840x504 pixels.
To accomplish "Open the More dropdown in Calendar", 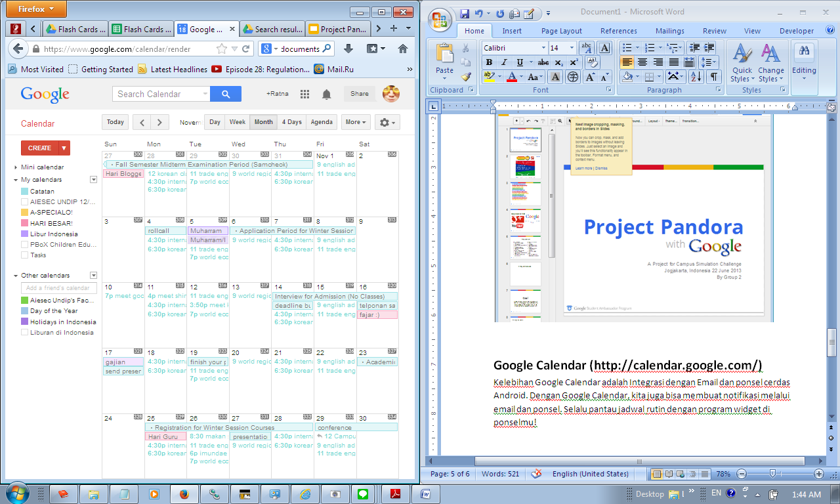I will click(356, 122).
